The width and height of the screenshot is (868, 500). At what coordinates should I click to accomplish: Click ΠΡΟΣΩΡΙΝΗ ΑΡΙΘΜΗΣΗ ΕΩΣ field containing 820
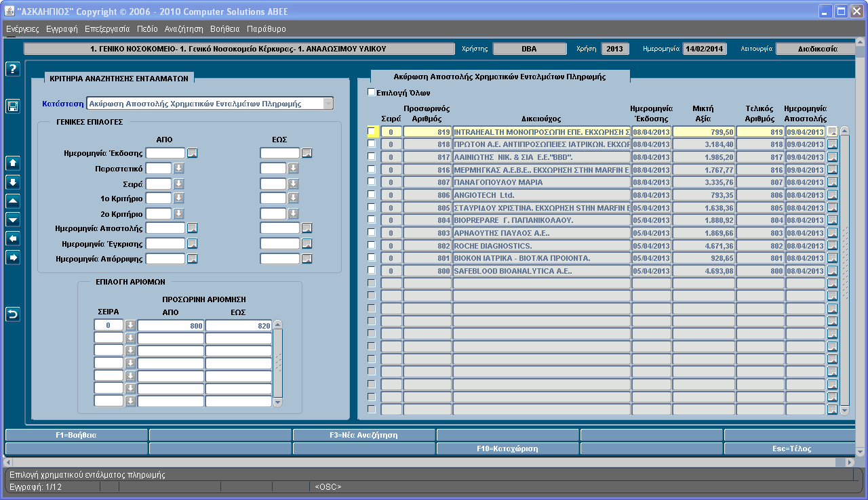(239, 326)
